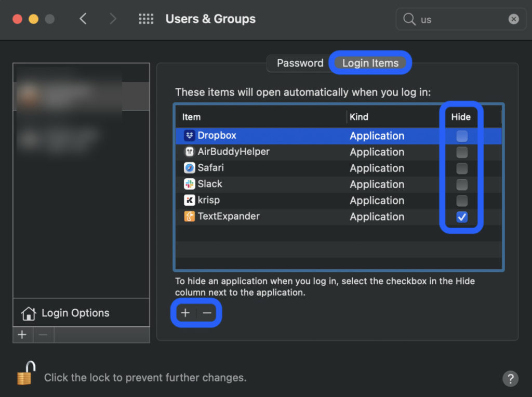This screenshot has height=397, width=532.
Task: Enable the Hide checkbox for Dropbox
Action: click(461, 136)
